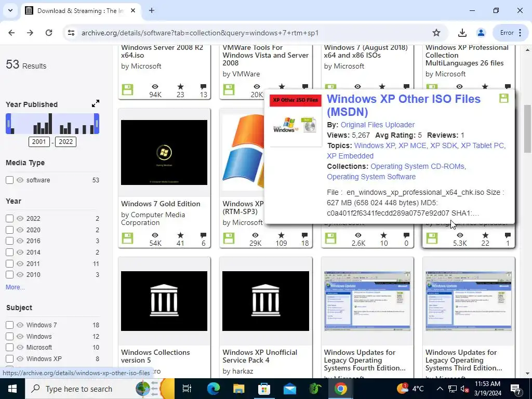Click floppy icon on Windows Server 2008 card
The height and width of the screenshot is (399, 532).
(x=128, y=89)
